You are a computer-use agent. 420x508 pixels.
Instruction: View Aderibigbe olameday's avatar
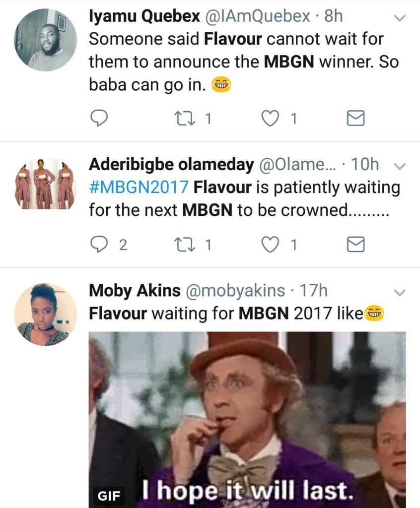[45, 184]
